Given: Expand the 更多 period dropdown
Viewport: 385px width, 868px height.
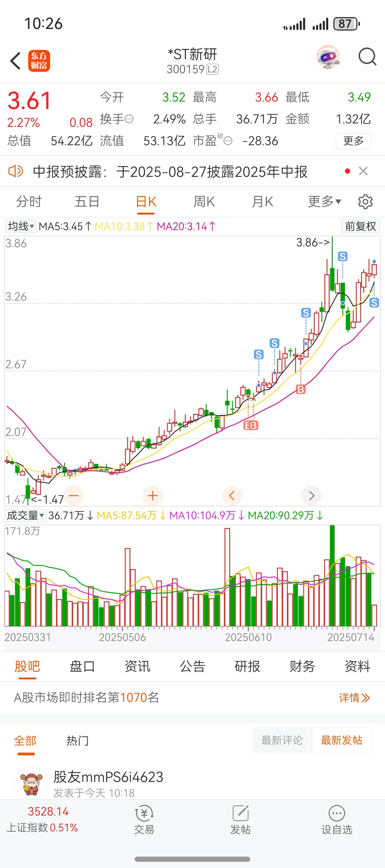Looking at the screenshot, I should (x=324, y=201).
